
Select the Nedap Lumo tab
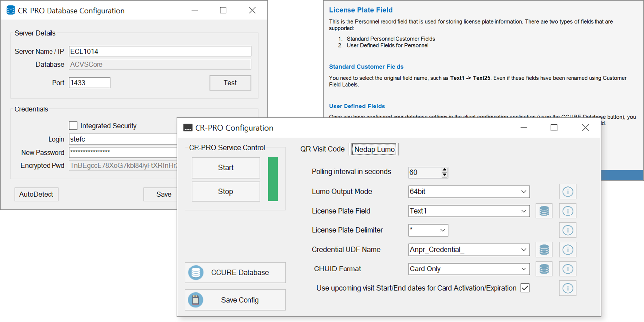pyautogui.click(x=375, y=149)
